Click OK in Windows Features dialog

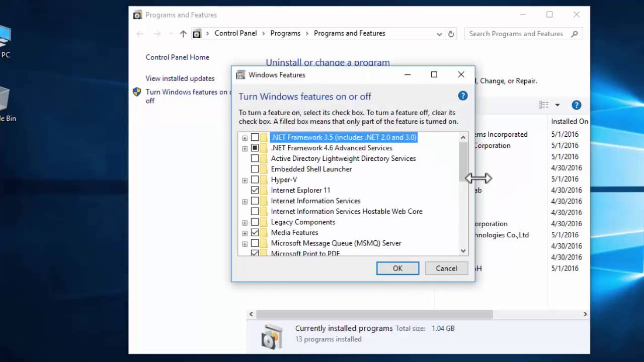point(397,268)
